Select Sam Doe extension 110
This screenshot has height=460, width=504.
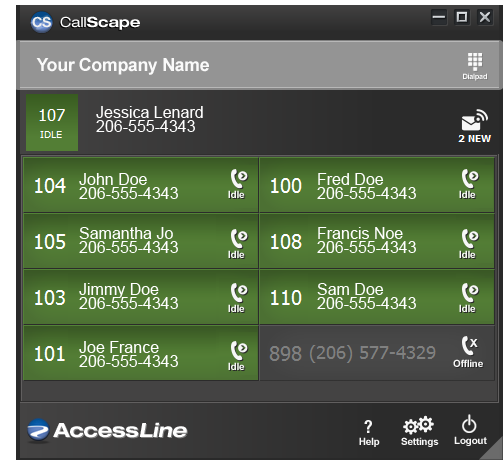coord(377,297)
